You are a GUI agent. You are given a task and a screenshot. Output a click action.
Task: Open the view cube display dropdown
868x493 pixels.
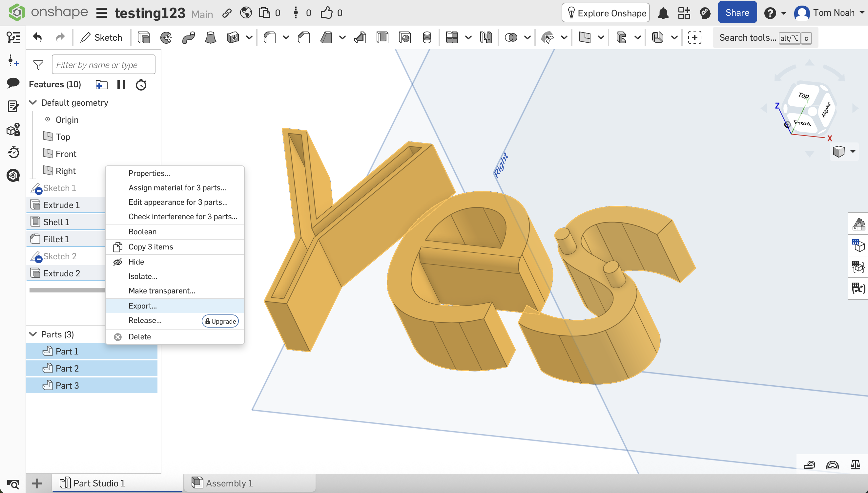pyautogui.click(x=853, y=151)
